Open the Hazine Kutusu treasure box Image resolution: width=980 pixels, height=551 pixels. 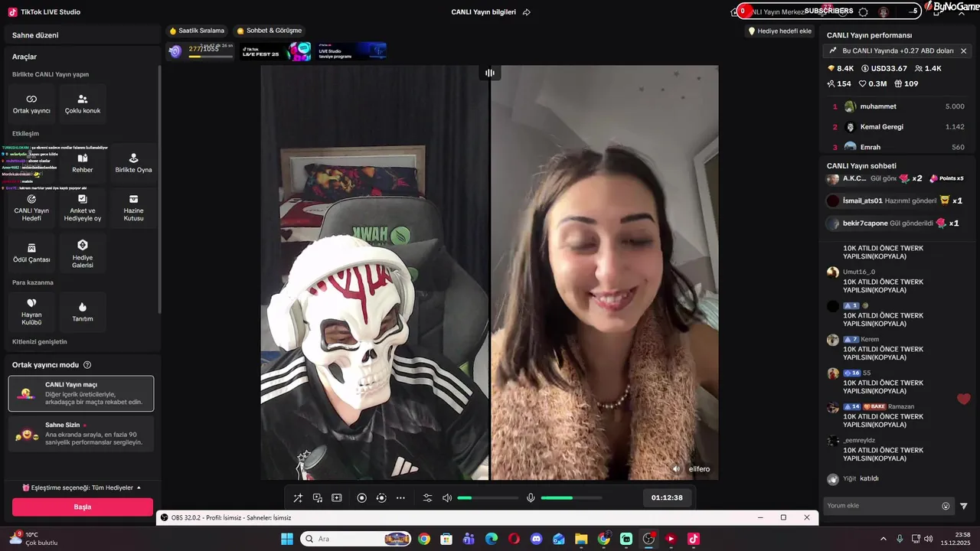133,208
